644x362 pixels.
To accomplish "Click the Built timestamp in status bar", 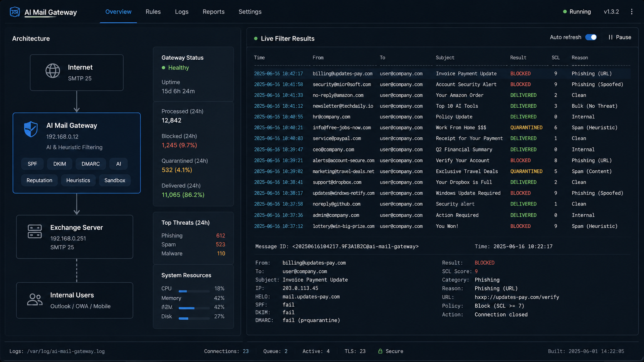I will [586, 351].
